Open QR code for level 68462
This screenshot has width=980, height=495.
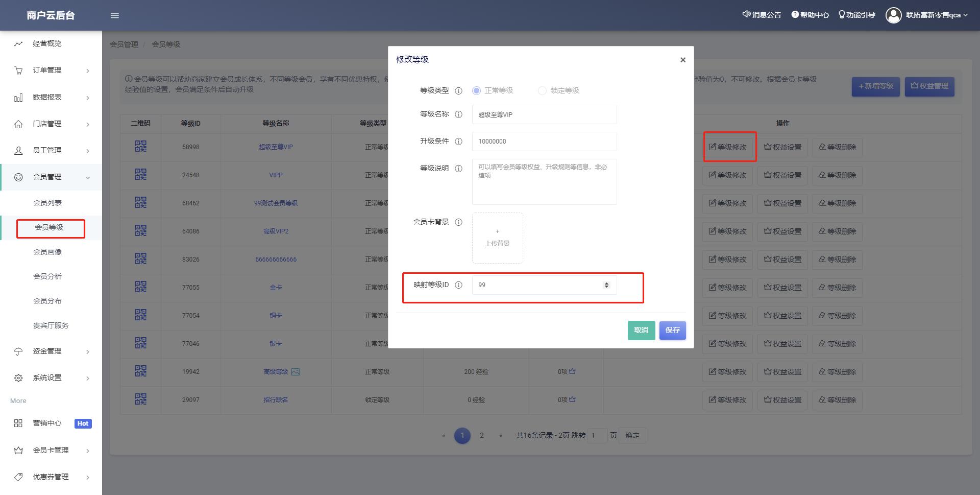[140, 203]
